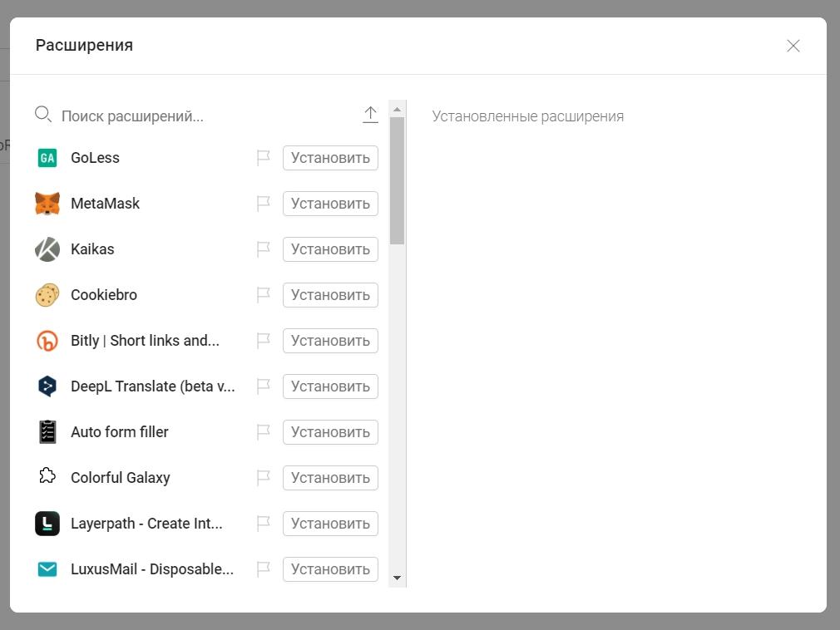
Task: Click the Bitly extension icon
Action: click(x=47, y=341)
